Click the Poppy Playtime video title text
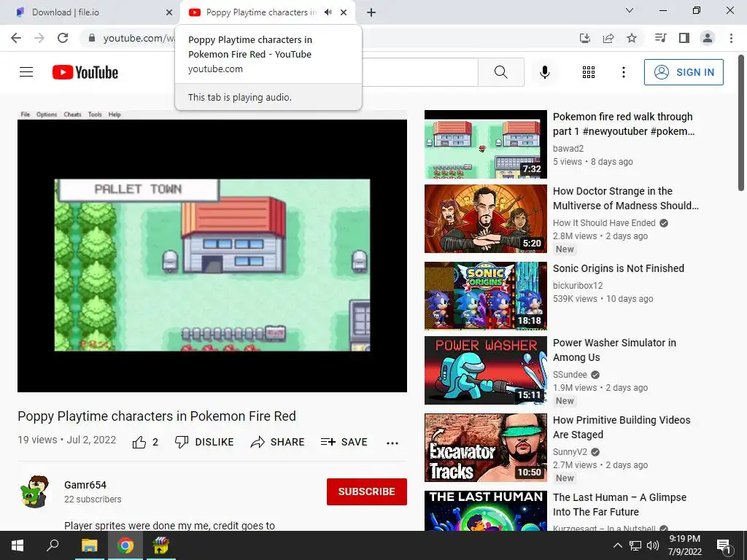The height and width of the screenshot is (560, 747). click(157, 416)
